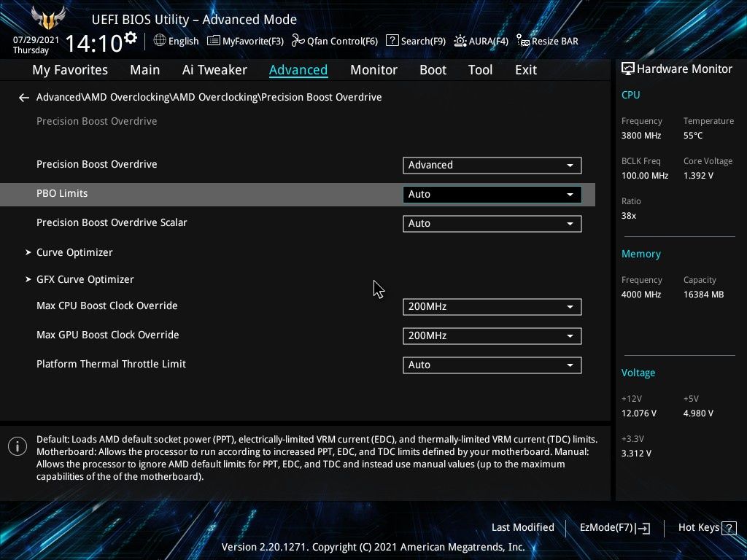Open the Hot Keys label
The image size is (747, 560).
pos(698,528)
